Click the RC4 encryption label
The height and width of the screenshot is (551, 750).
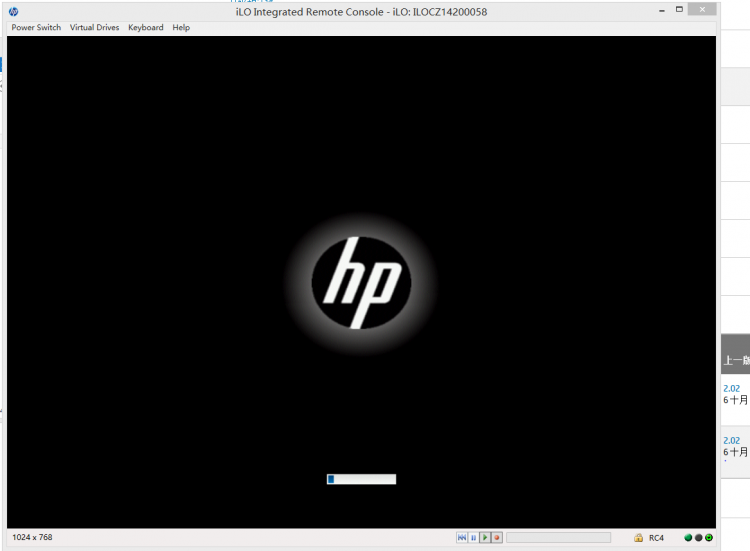coord(657,538)
